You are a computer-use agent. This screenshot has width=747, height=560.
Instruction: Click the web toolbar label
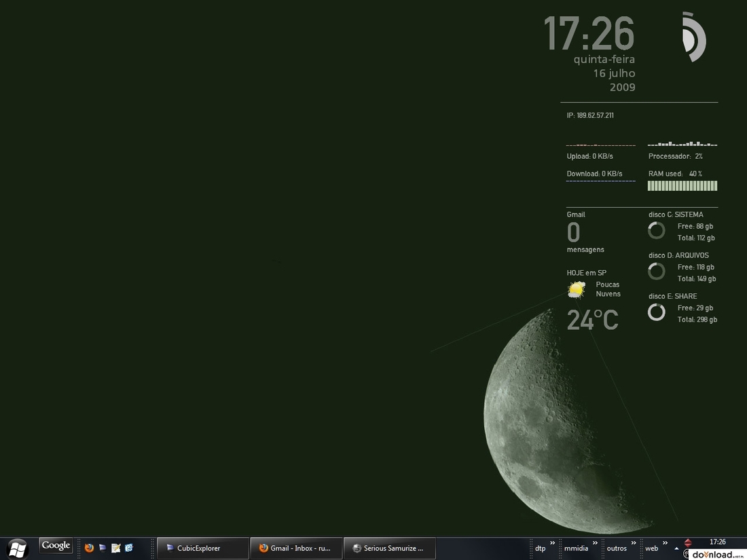pos(651,548)
